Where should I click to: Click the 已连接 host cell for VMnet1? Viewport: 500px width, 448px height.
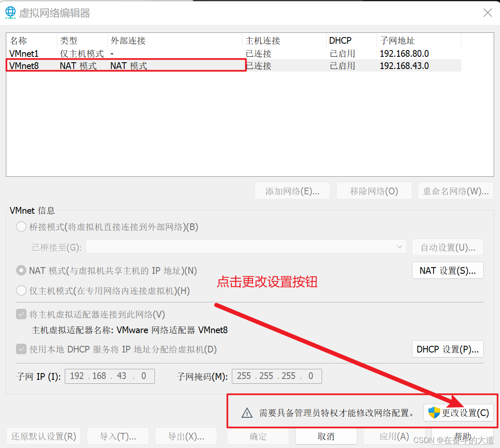pos(258,53)
